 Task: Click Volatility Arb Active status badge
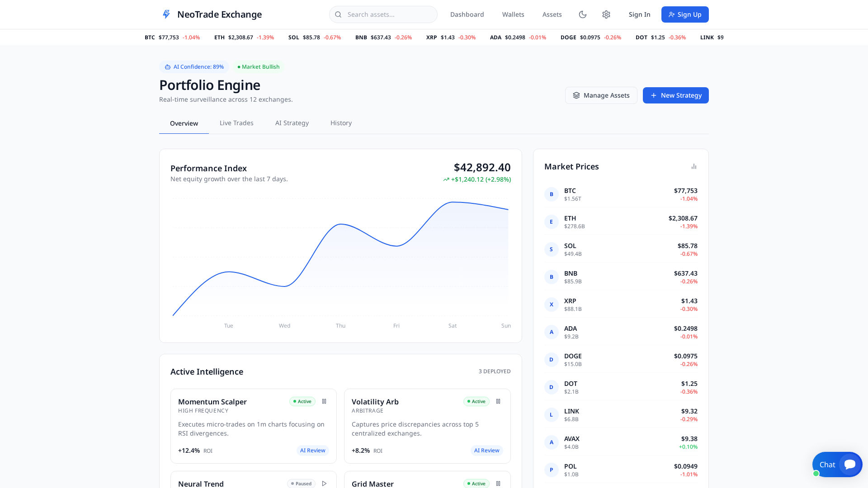click(476, 401)
